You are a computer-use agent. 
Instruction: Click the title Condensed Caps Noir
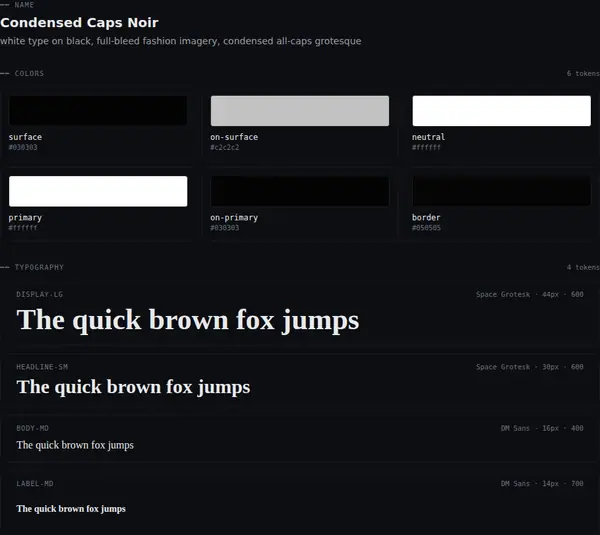pyautogui.click(x=79, y=23)
